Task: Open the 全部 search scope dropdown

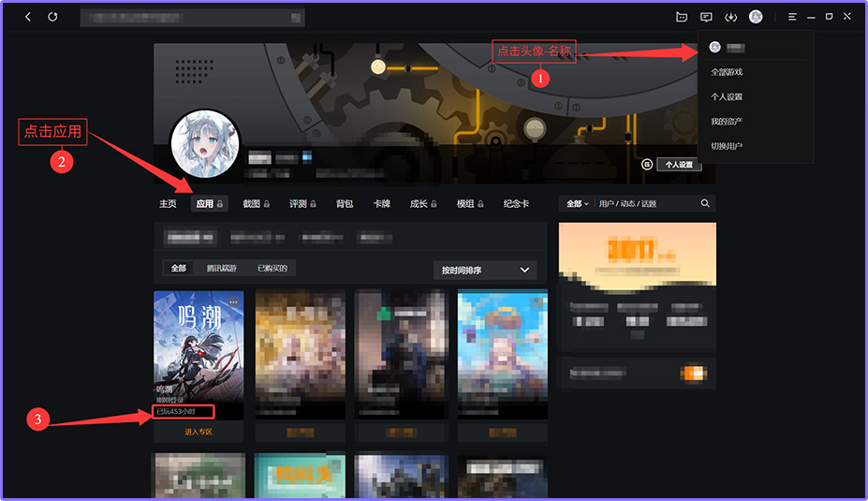Action: [577, 203]
